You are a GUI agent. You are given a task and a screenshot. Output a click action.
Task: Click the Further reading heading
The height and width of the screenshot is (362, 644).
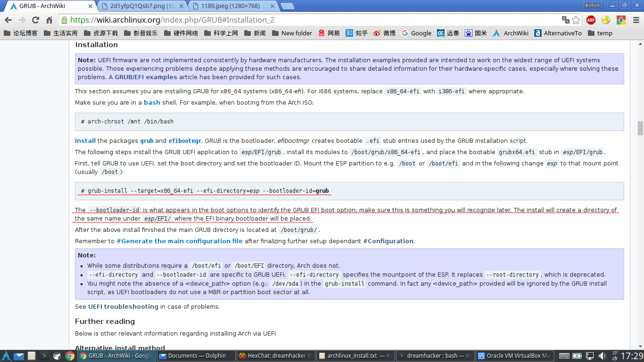105,321
